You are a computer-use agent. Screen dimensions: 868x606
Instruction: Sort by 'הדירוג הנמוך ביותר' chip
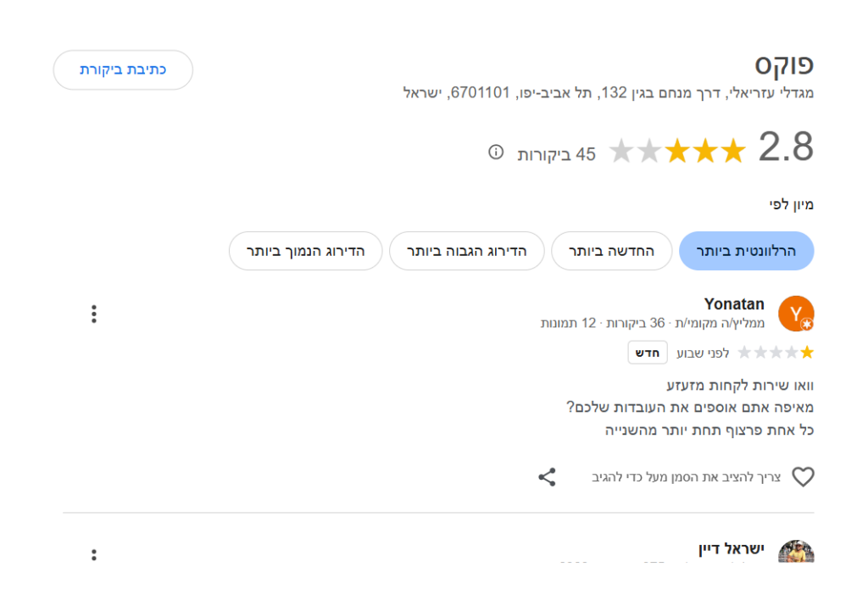[305, 251]
